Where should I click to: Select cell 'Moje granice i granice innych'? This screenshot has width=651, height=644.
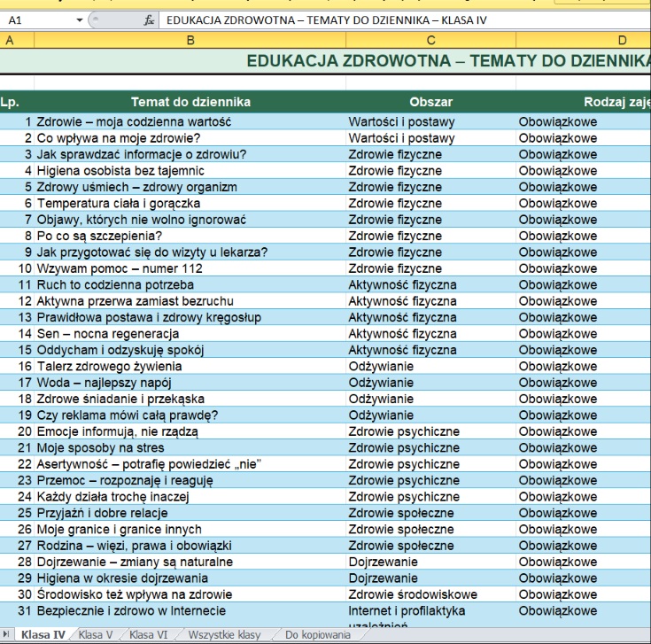tap(190, 530)
